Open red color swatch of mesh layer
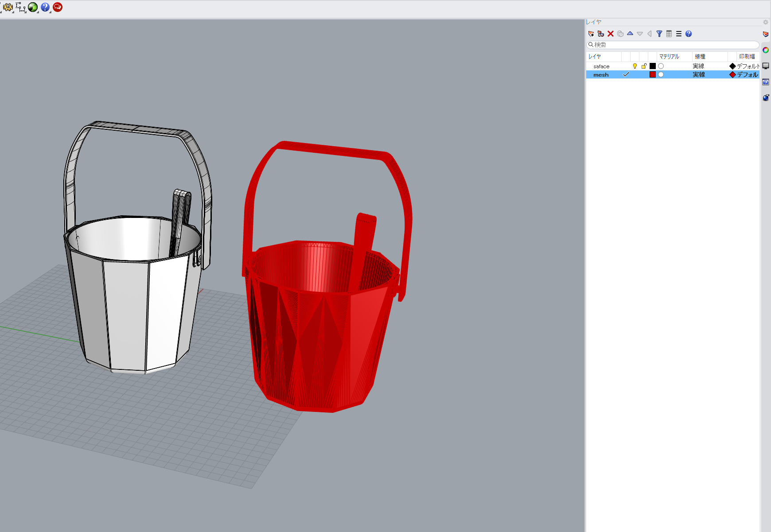This screenshot has width=771, height=532. click(x=653, y=74)
